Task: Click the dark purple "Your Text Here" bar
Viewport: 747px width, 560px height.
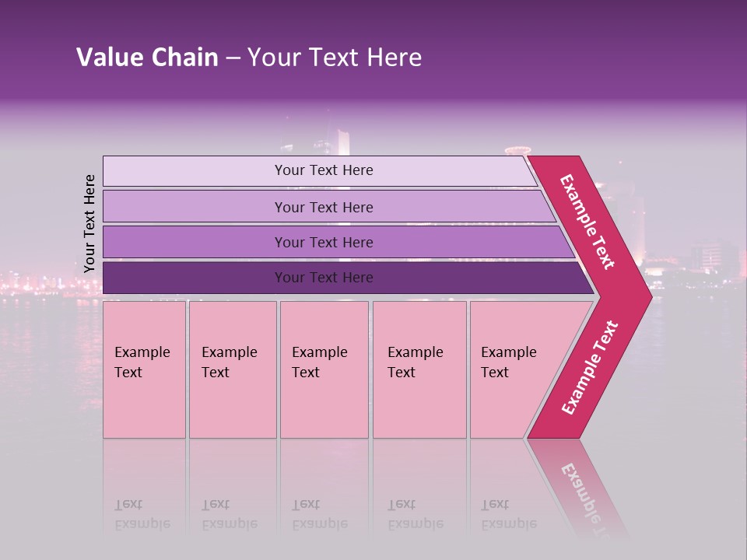Action: coord(324,278)
